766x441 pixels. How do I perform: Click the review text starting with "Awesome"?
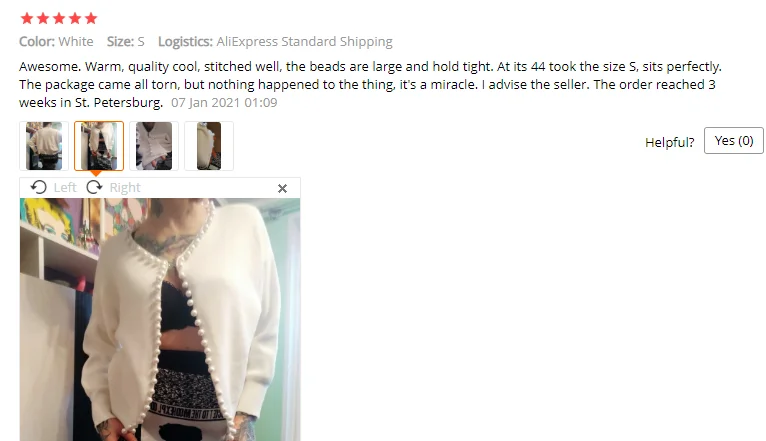[x=370, y=84]
